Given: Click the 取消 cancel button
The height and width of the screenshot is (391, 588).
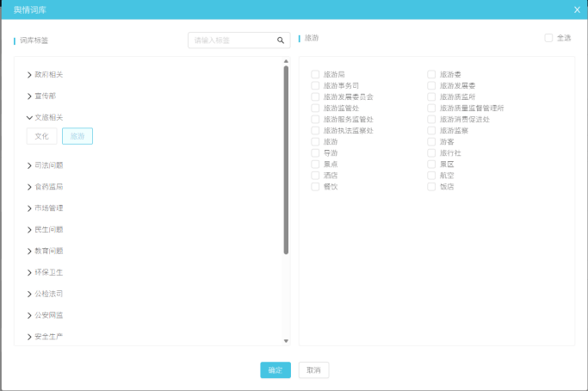Looking at the screenshot, I should (x=313, y=369).
